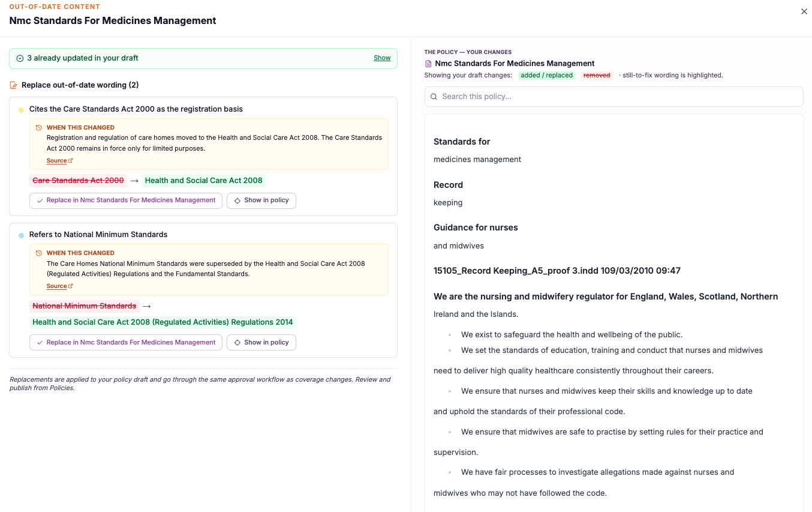Click the arrow between Care Standards Act 2000 and its replacement
Viewport: 812px width, 512px height.
134,181
